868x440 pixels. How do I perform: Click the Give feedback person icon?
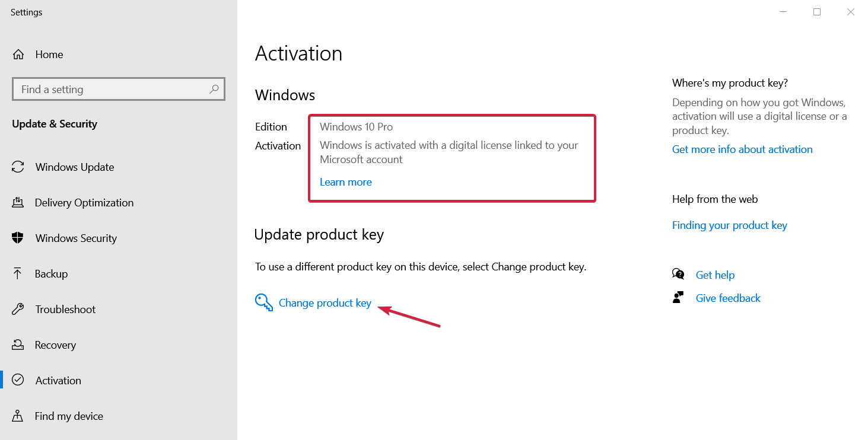678,298
